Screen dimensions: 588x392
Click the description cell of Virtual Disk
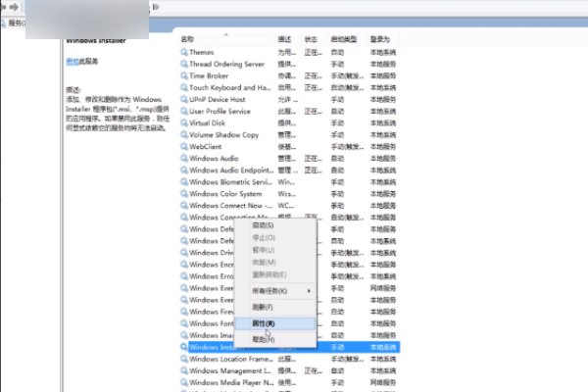click(286, 122)
